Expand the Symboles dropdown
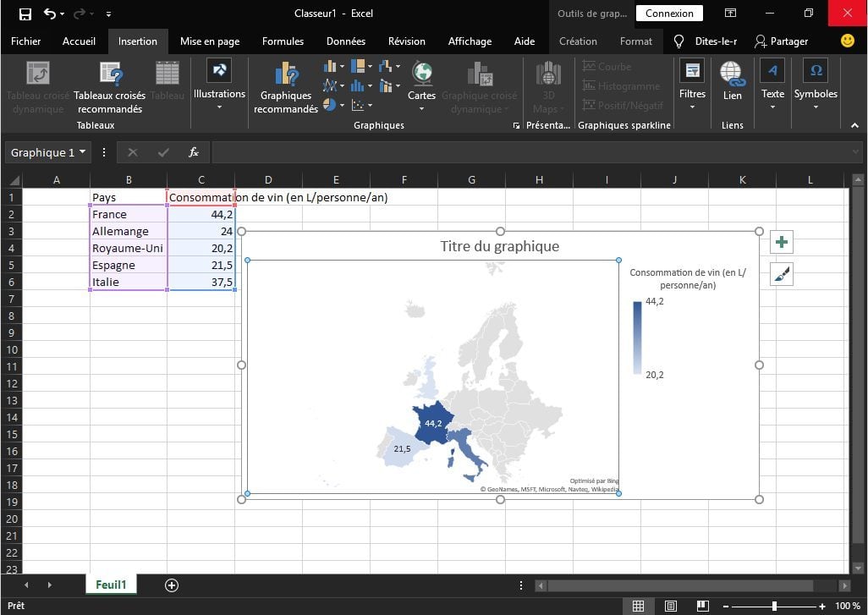868x615 pixels. coord(816,107)
